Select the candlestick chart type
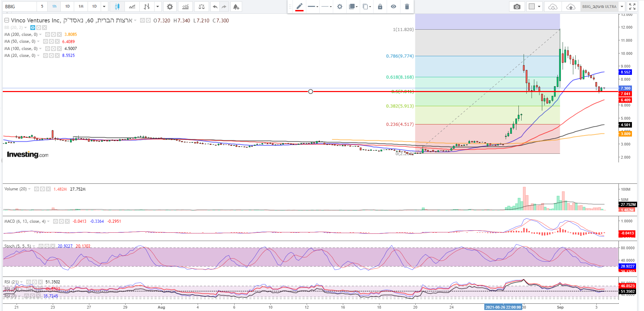Screen dimensions: 644x311 (x=117, y=7)
